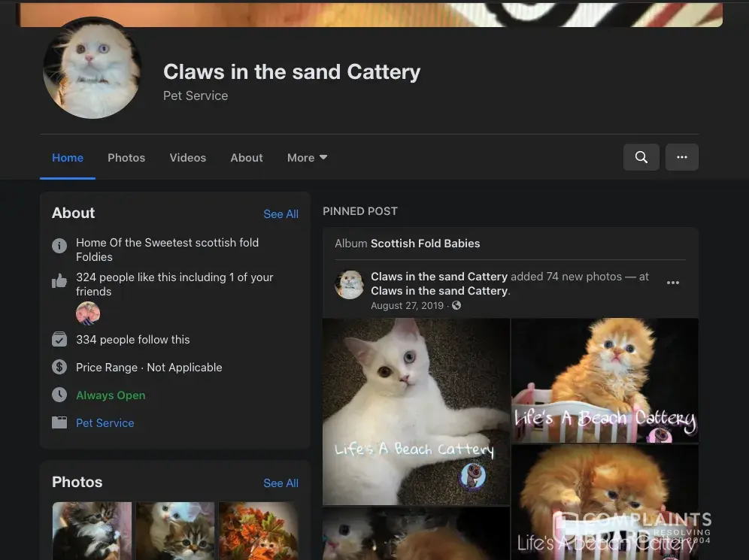Click See All in Photos section
The image size is (749, 560).
point(280,483)
